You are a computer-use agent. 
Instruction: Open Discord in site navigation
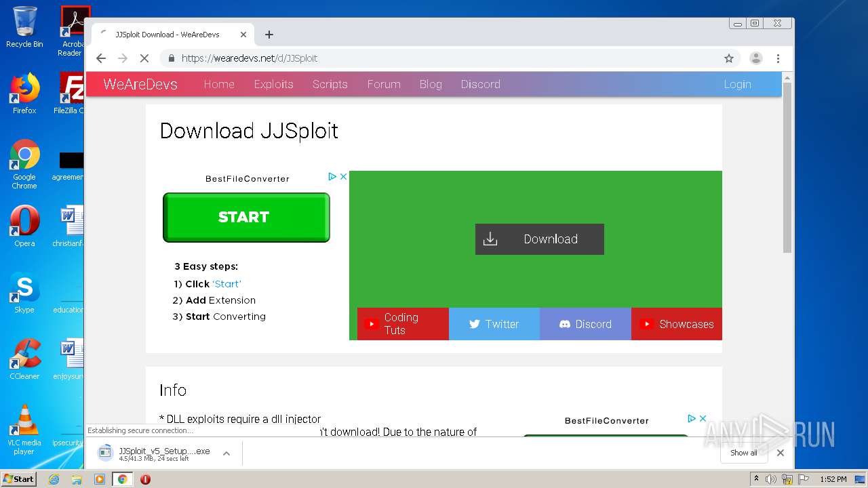480,84
